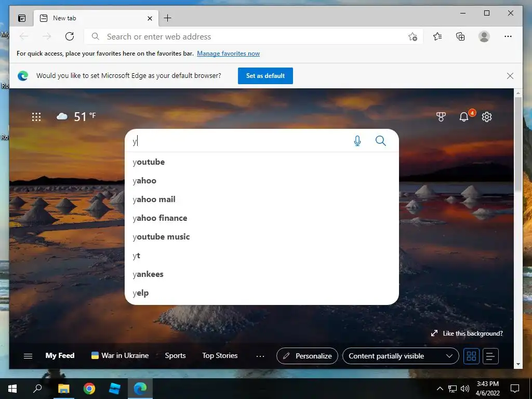Screen dimensions: 532x399
Task: Open War in Ukraine feed tab
Action: coord(120,355)
